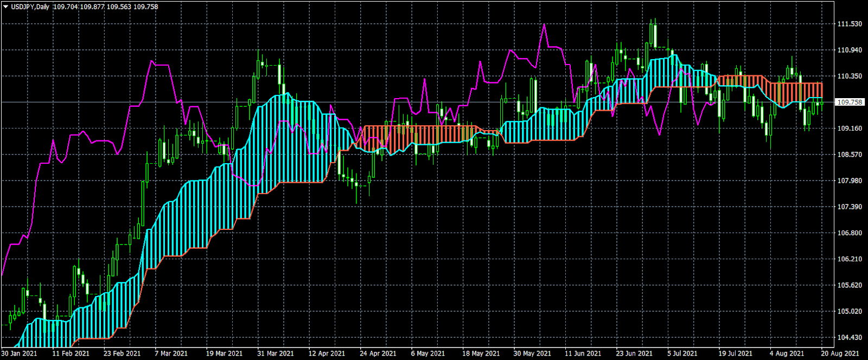Image resolution: width=868 pixels, height=360 pixels.
Task: Click the 111.530 price scale label
Action: tap(850, 24)
